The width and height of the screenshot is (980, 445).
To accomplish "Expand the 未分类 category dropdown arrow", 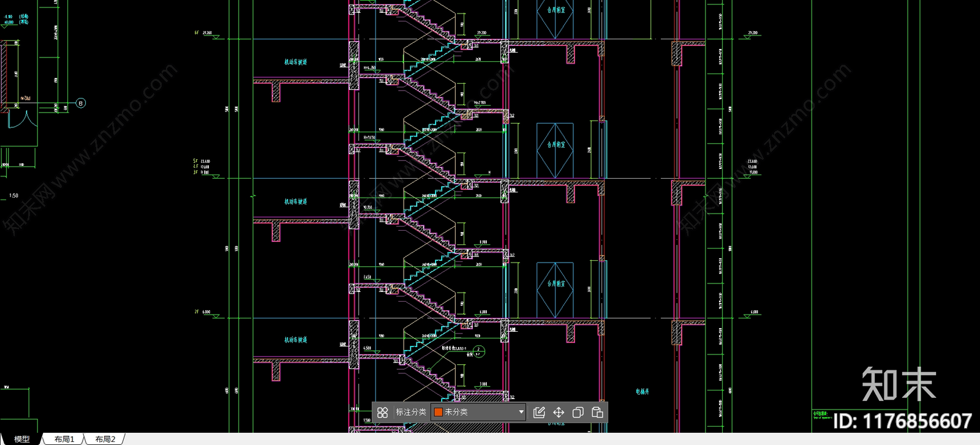I will click(521, 412).
